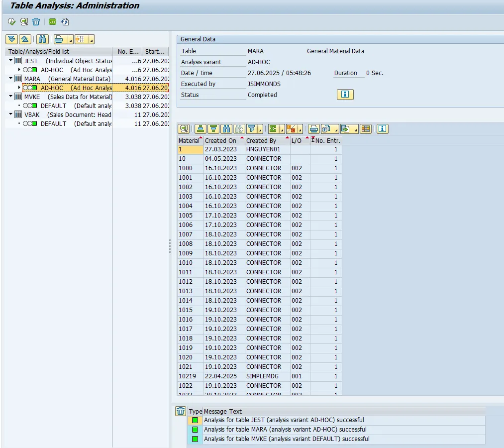Collapse the VBAK table node
The image size is (504, 448).
10,114
